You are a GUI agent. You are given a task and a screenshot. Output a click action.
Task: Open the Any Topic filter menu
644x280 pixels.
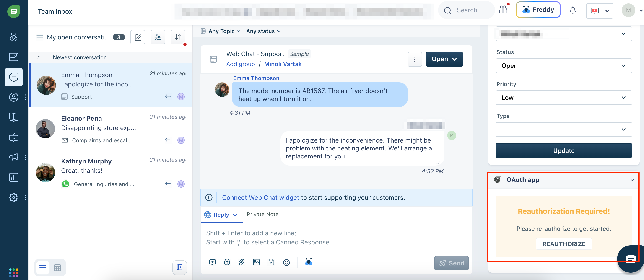tap(221, 31)
